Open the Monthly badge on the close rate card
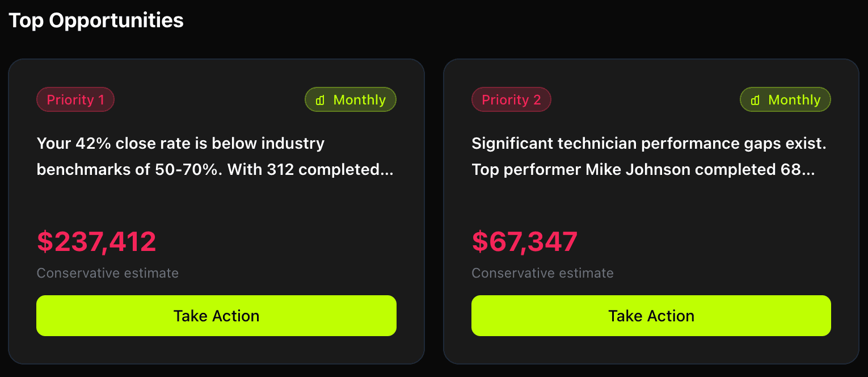868x377 pixels. [x=350, y=99]
